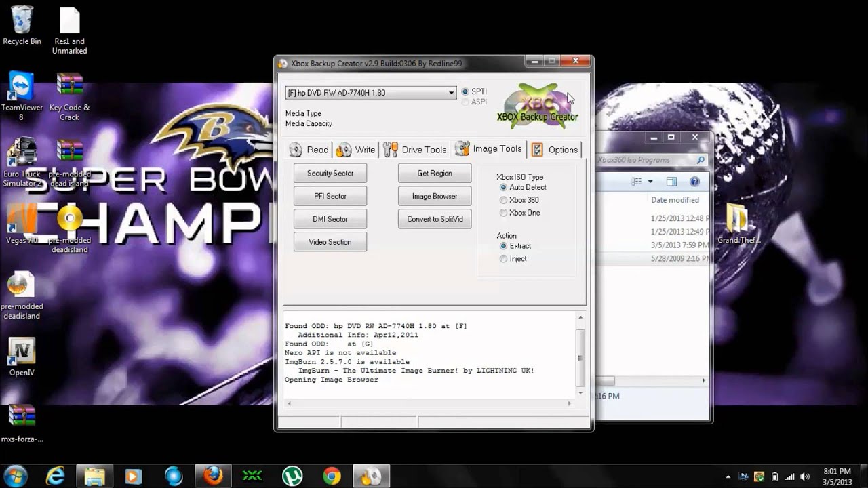
Task: Expand the DVD drive selection dropdown
Action: (x=452, y=93)
